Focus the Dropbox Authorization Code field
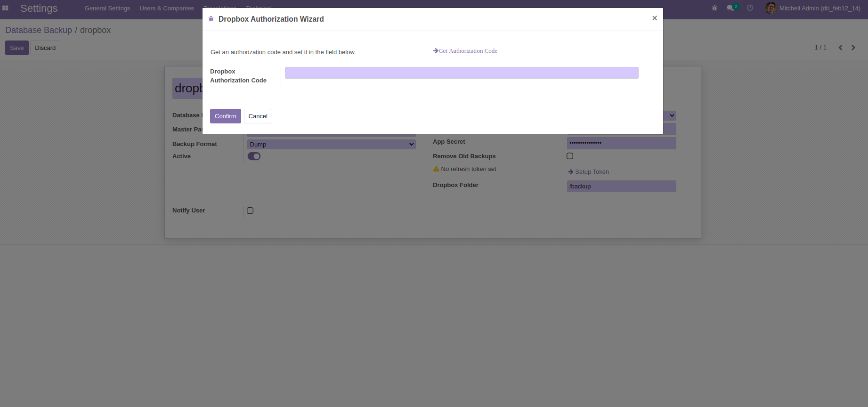 (x=462, y=73)
